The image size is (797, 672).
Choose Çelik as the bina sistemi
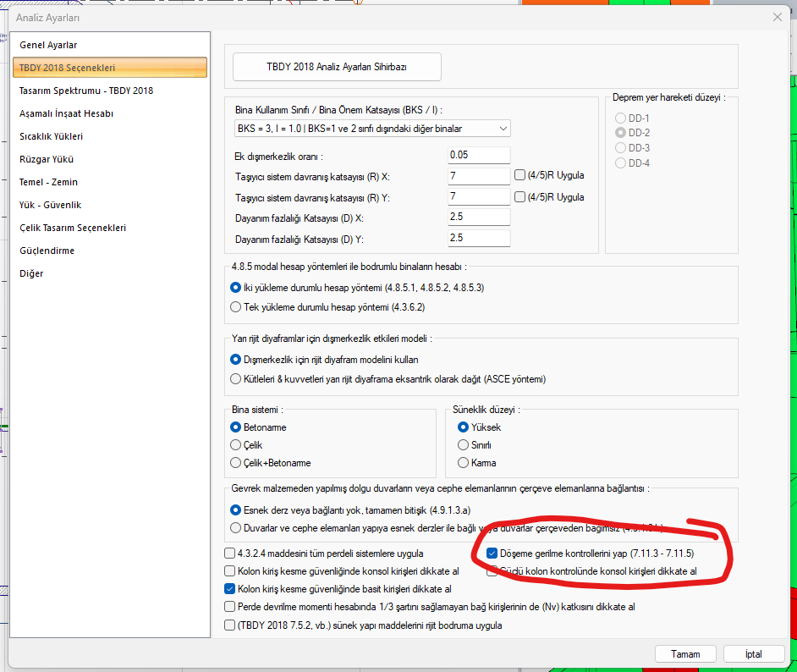(x=236, y=445)
